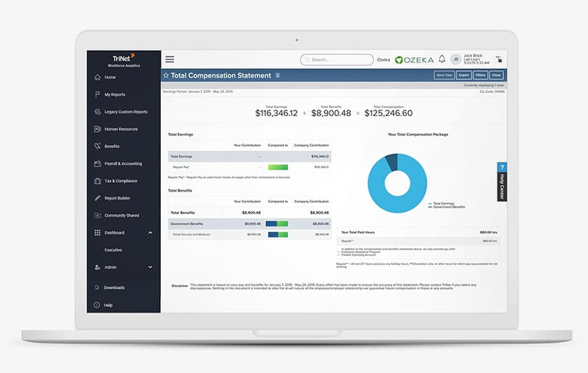The height and width of the screenshot is (373, 588).
Task: Click the Benefits heart icon
Action: 97,146
